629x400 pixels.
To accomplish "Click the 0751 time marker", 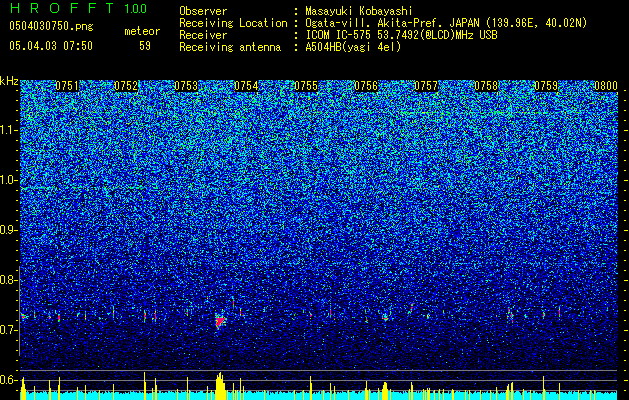I will pyautogui.click(x=67, y=86).
